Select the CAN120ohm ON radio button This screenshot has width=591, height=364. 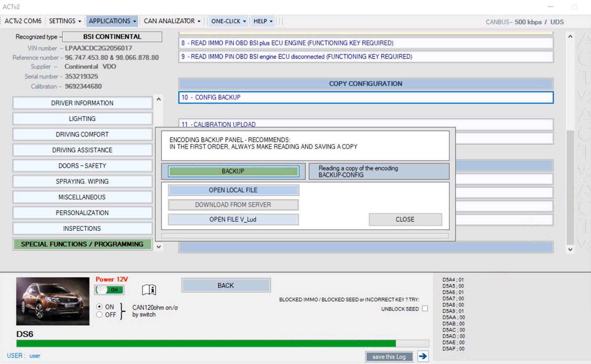pos(99,307)
